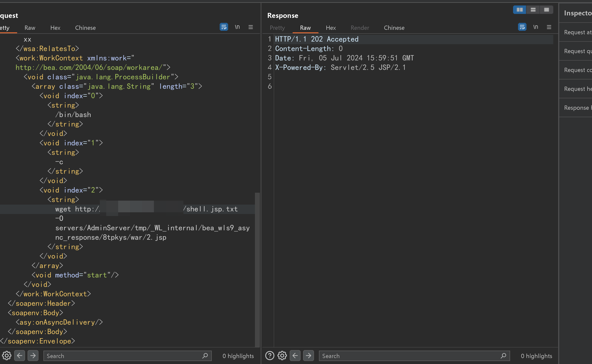Toggle non-printable characters \n in Request panel
Screen dimensions: 592x364
pos(237,27)
